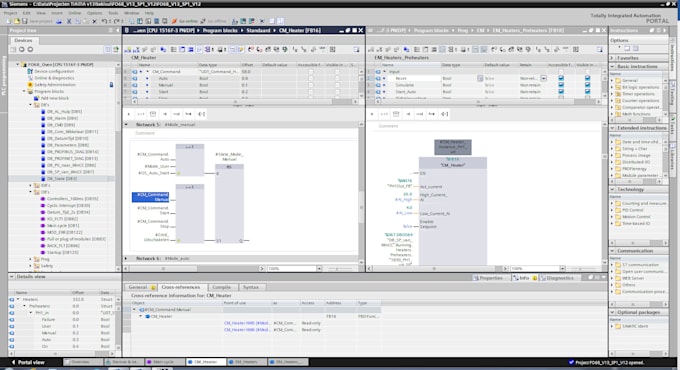Follow first CM_Heater NW5 cross-reference link
The image size is (680, 370).
tap(247, 323)
